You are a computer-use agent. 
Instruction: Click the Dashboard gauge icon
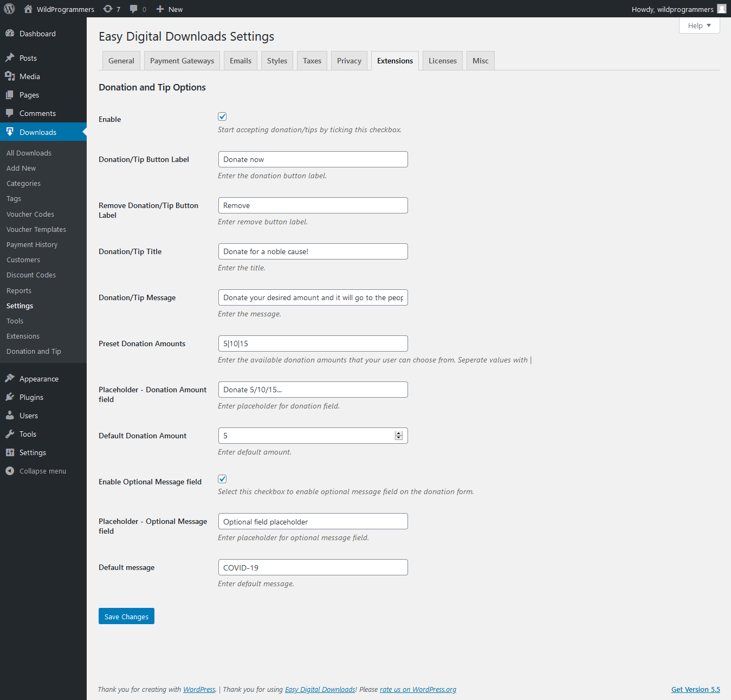[x=10, y=33]
